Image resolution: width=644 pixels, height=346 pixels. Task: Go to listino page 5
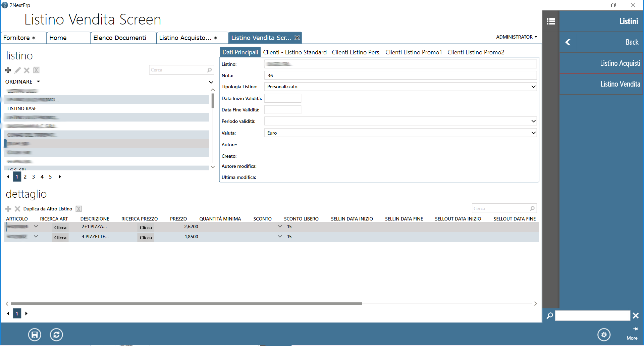[x=50, y=177]
